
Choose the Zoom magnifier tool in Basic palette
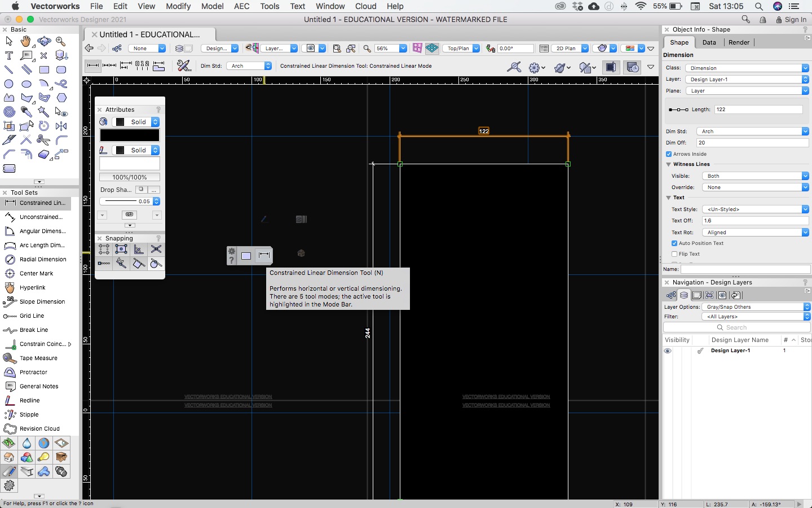(61, 41)
